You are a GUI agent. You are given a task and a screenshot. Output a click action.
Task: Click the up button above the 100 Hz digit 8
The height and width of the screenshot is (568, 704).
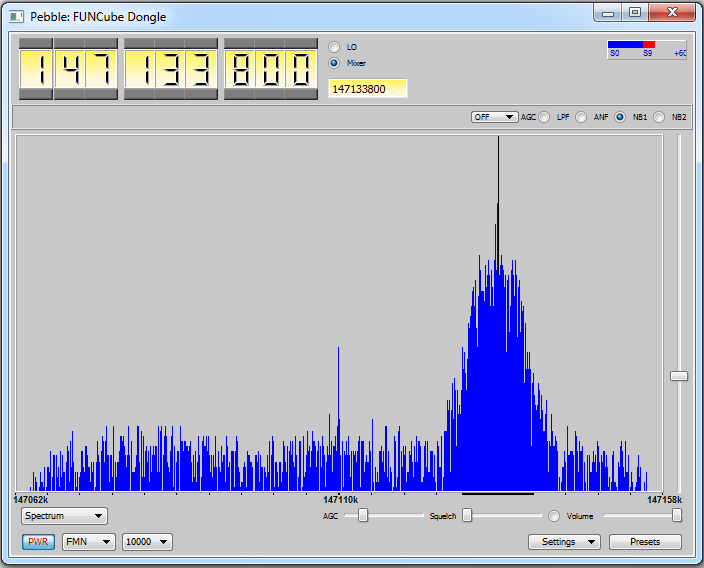(240, 43)
